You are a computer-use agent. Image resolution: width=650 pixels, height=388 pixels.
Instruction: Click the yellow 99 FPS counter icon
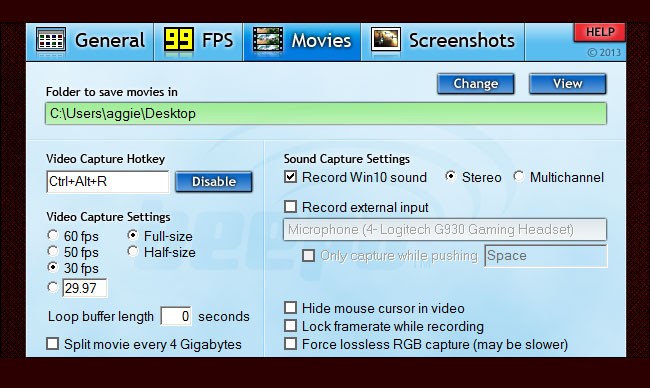click(x=179, y=40)
